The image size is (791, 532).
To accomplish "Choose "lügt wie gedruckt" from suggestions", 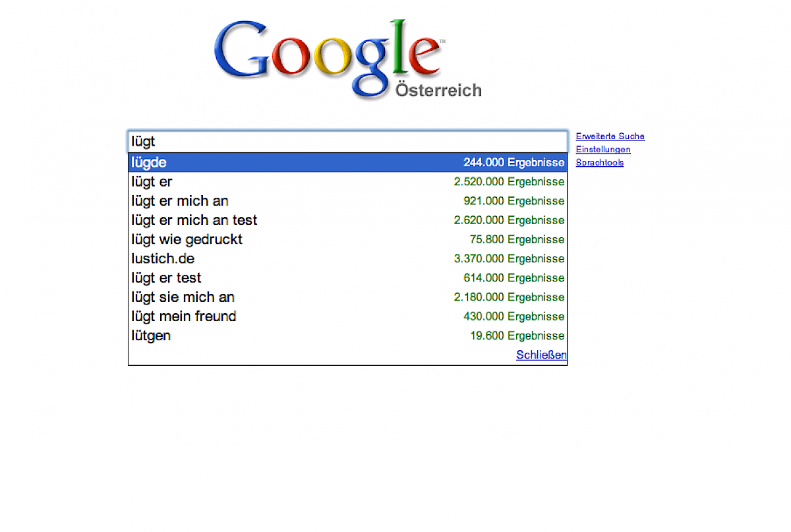I will click(187, 239).
